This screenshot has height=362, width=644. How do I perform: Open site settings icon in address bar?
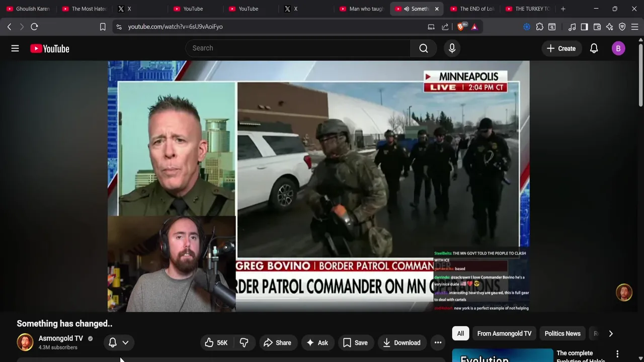[x=119, y=27]
